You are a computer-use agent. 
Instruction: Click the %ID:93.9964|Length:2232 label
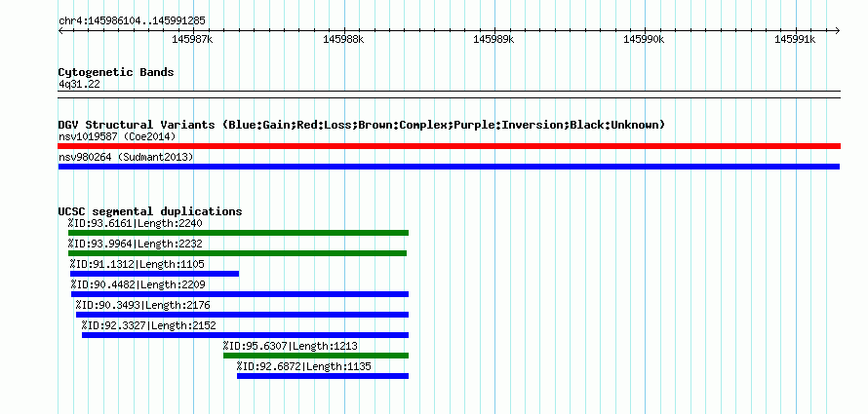(135, 244)
